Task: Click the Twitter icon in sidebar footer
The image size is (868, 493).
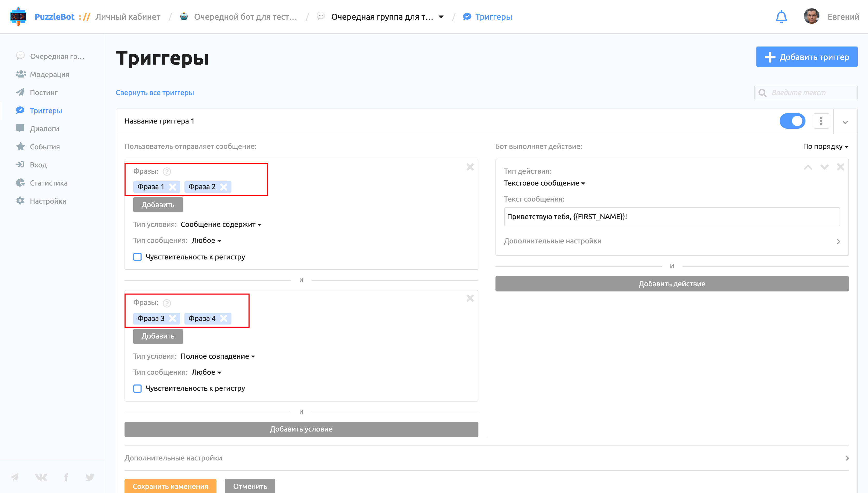Action: (90, 477)
